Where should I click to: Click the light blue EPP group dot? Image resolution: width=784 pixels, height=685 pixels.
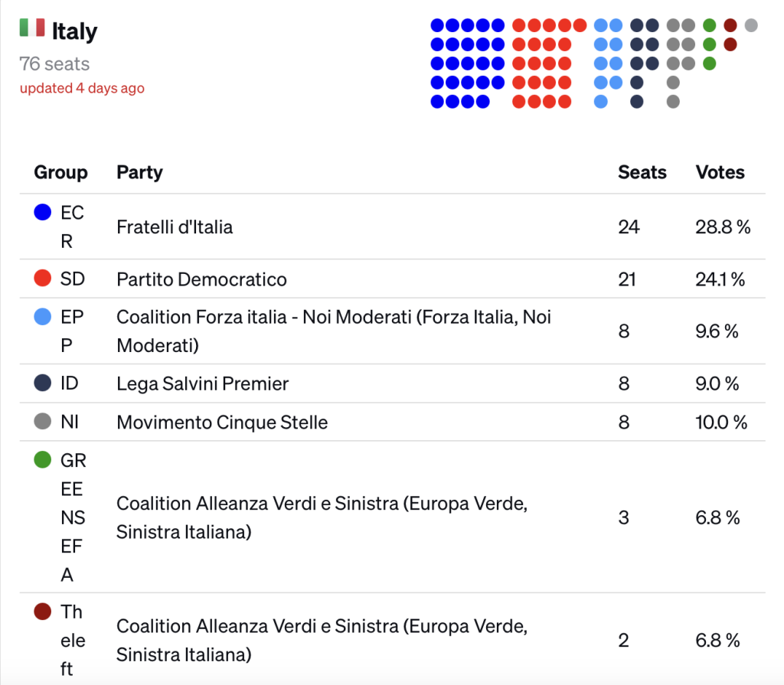43,317
